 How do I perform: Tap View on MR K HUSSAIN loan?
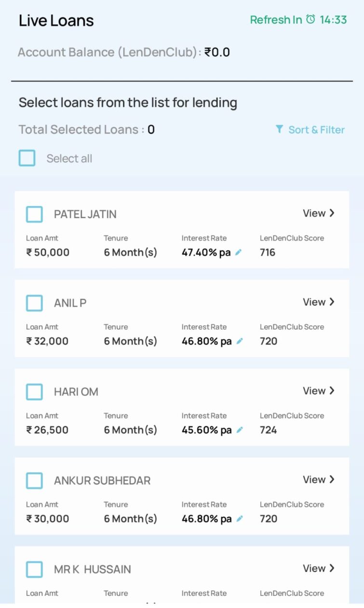coord(318,568)
